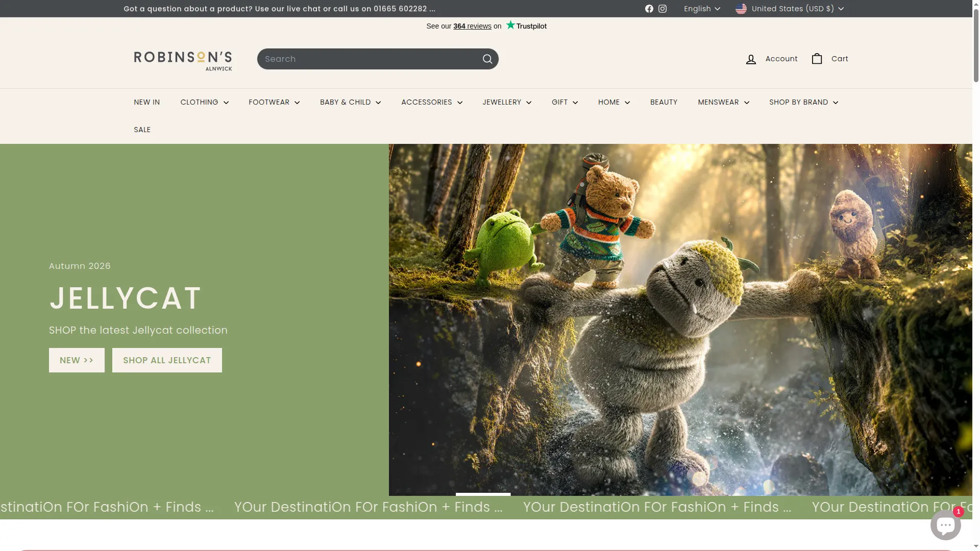Expand the Home menu
The width and height of the screenshot is (980, 551).
click(614, 102)
